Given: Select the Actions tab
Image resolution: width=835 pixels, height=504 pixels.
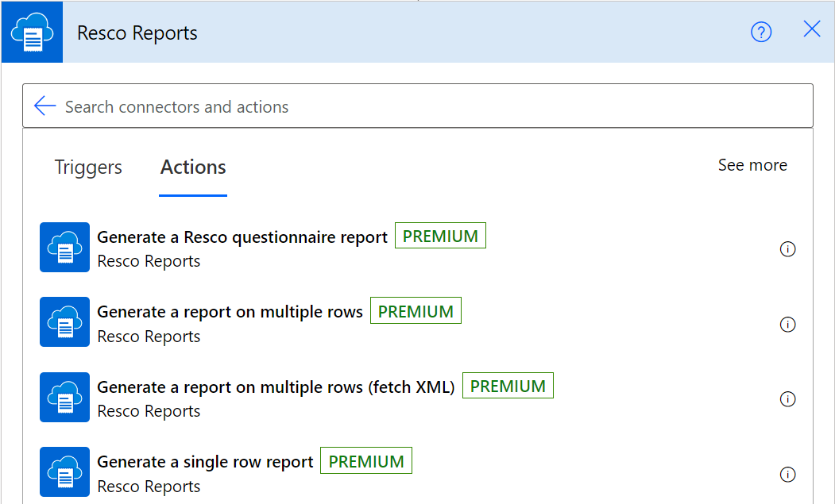Looking at the screenshot, I should [x=193, y=167].
